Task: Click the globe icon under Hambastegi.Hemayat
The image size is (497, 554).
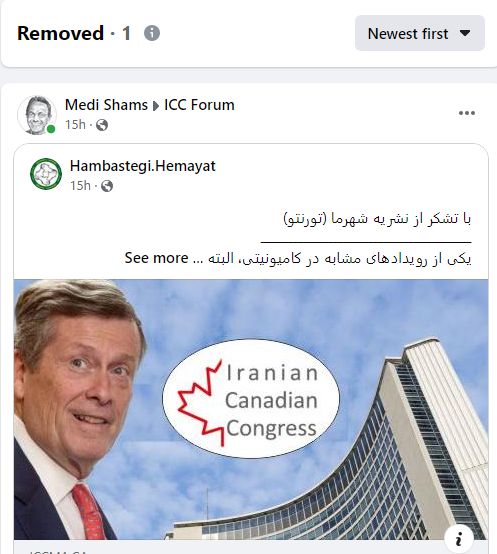Action: tap(107, 186)
